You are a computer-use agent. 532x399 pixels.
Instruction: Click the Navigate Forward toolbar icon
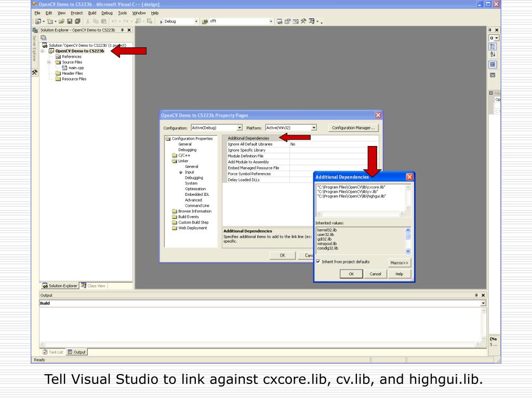click(149, 21)
